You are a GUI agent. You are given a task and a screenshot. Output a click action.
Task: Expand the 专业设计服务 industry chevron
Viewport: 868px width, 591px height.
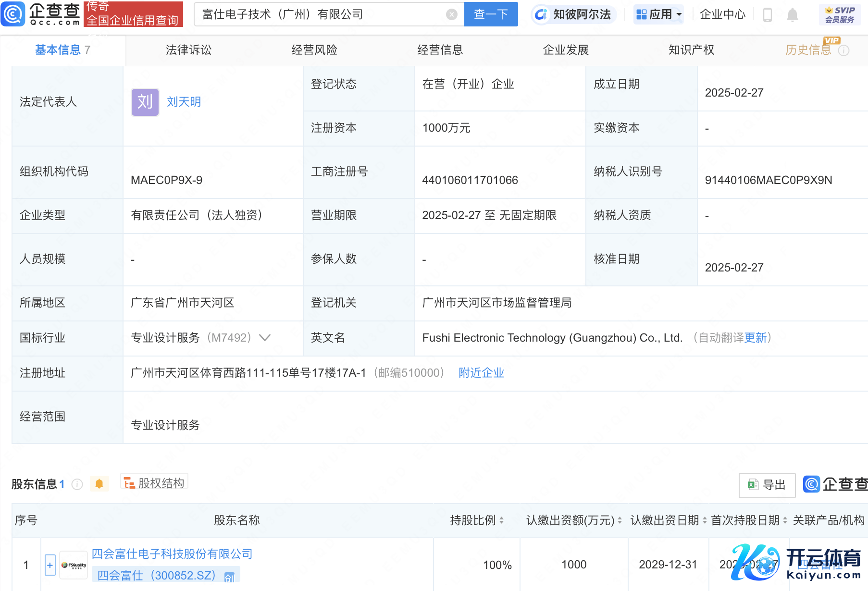click(265, 338)
